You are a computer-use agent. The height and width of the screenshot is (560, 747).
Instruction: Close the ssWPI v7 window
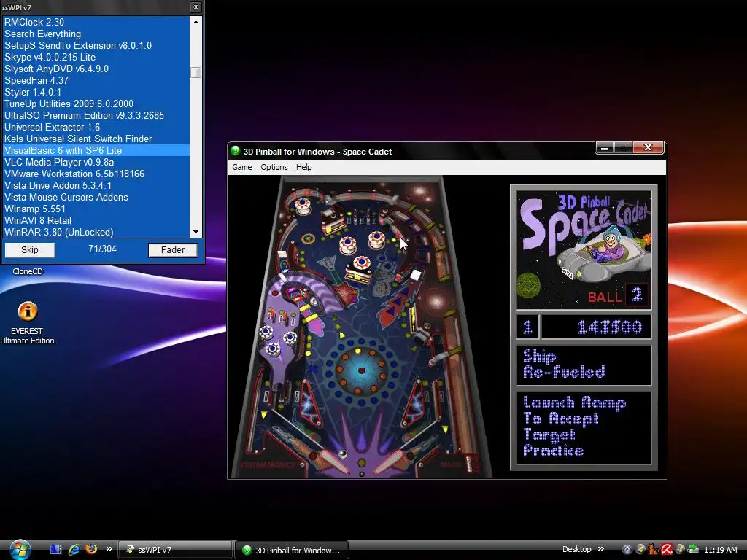click(196, 7)
